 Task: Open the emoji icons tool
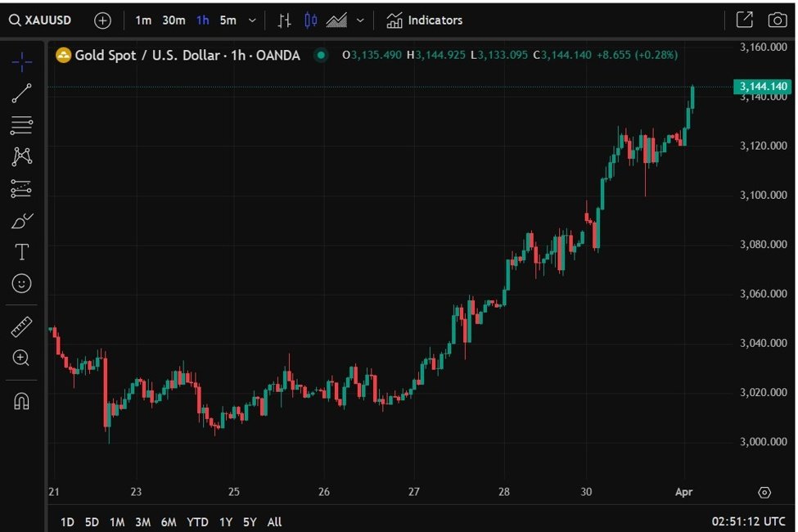click(x=22, y=283)
